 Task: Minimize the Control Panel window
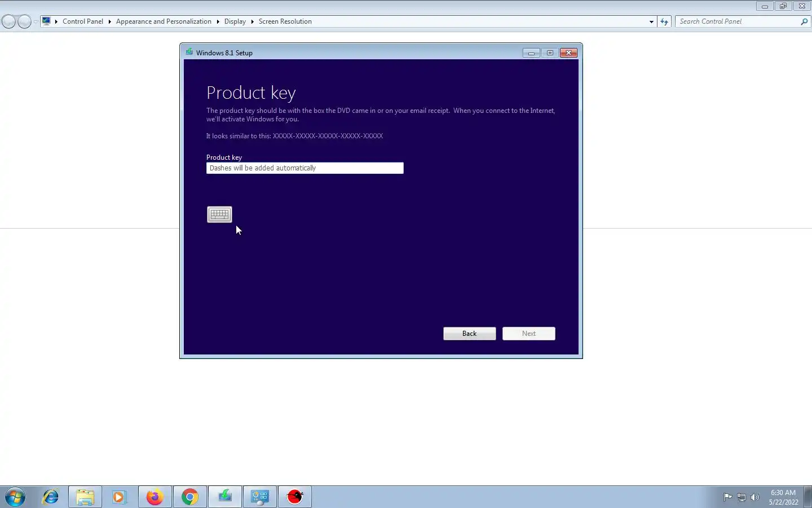765,6
